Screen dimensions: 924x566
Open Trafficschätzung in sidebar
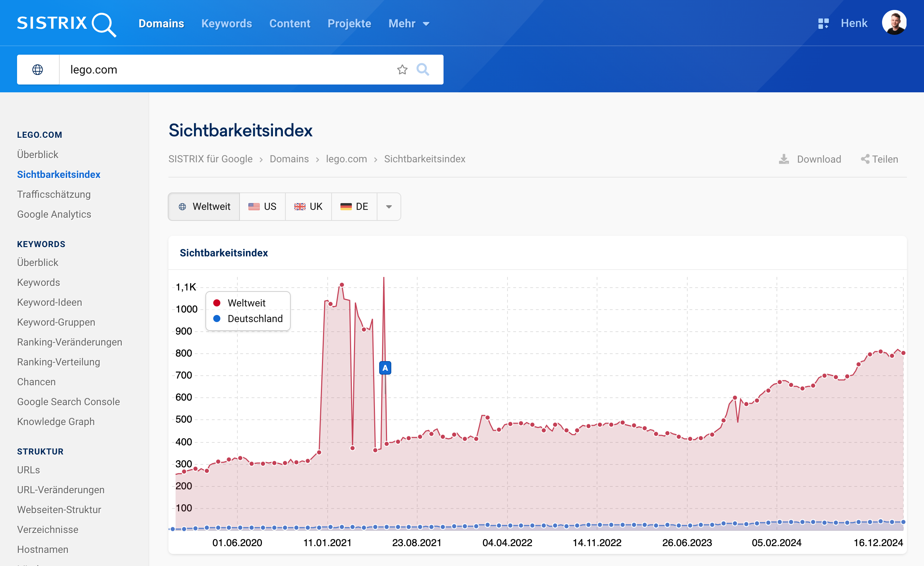pos(54,195)
